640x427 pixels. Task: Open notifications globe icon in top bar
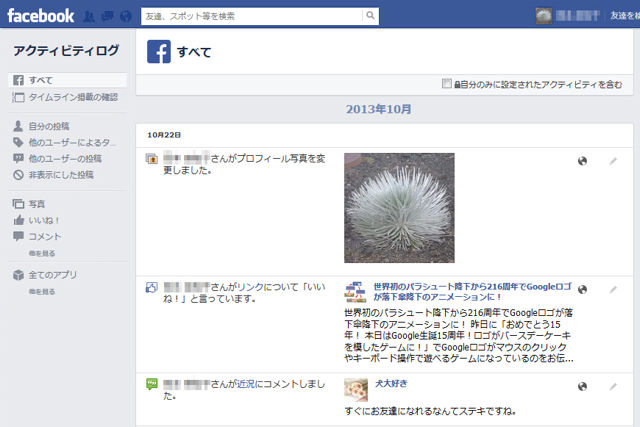pyautogui.click(x=126, y=16)
